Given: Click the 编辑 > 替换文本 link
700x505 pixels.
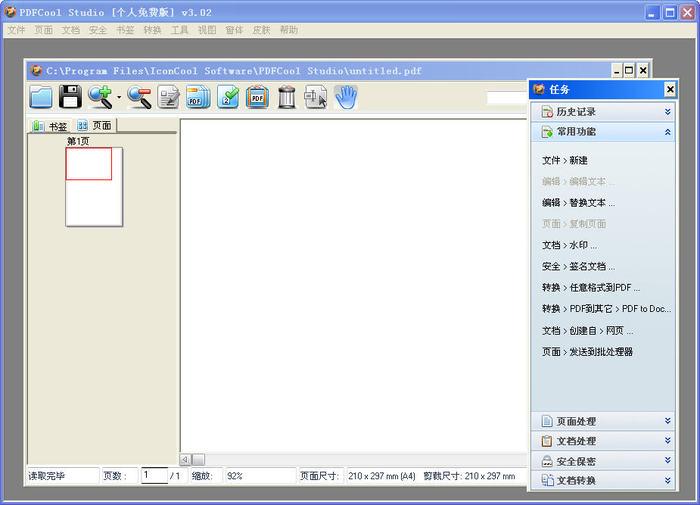Looking at the screenshot, I should (578, 203).
